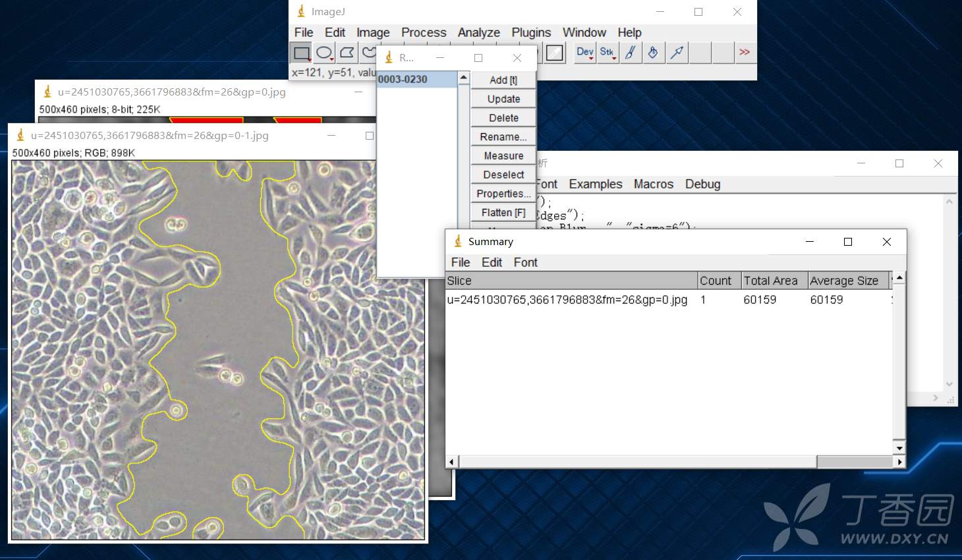The height and width of the screenshot is (560, 962).
Task: Select Count value 1 in Summary
Action: [x=703, y=300]
